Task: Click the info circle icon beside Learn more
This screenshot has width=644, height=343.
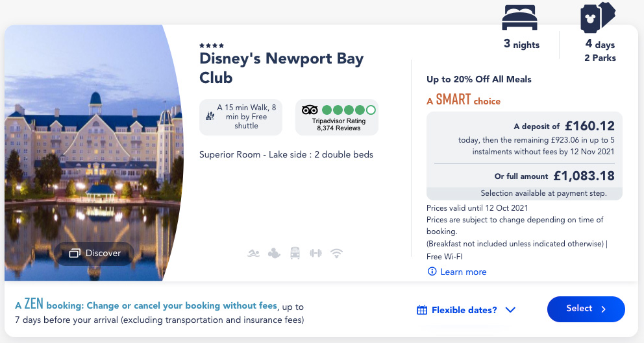Action: pyautogui.click(x=432, y=272)
